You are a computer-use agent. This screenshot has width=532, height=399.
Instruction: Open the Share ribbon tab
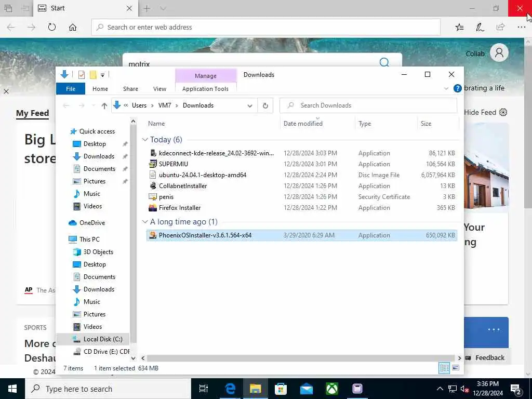[x=130, y=88]
